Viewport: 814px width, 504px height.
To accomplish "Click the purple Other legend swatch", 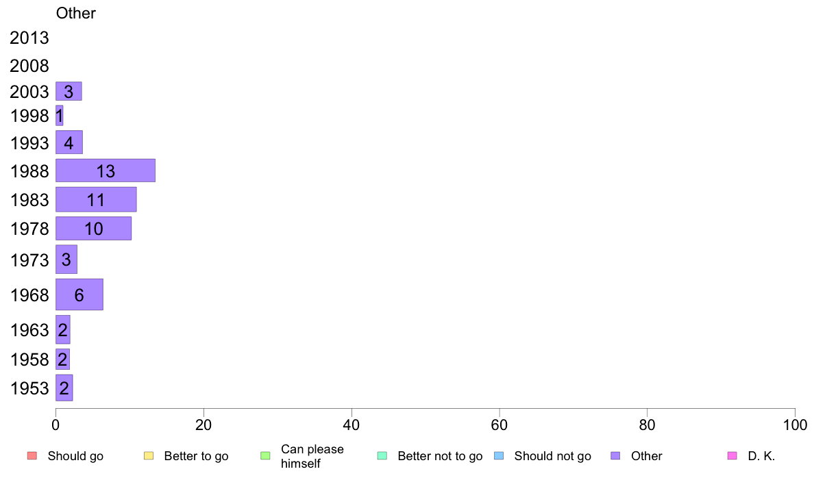I will [616, 456].
